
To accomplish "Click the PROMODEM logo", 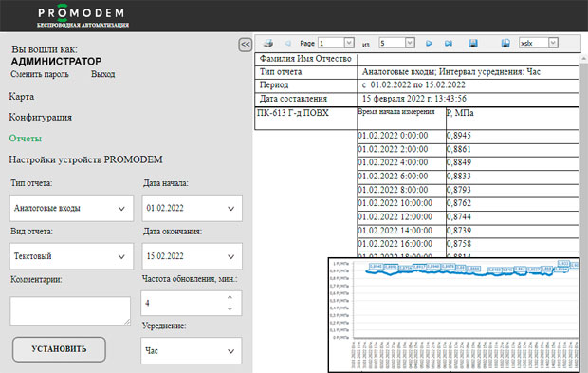I will (83, 16).
